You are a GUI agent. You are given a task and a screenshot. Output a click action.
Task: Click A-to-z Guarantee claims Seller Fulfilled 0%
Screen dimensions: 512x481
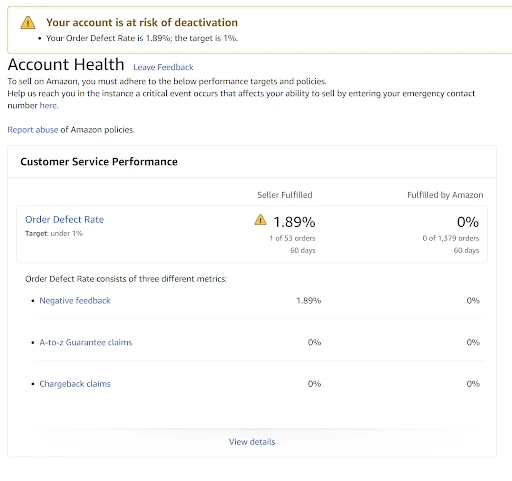coord(314,342)
